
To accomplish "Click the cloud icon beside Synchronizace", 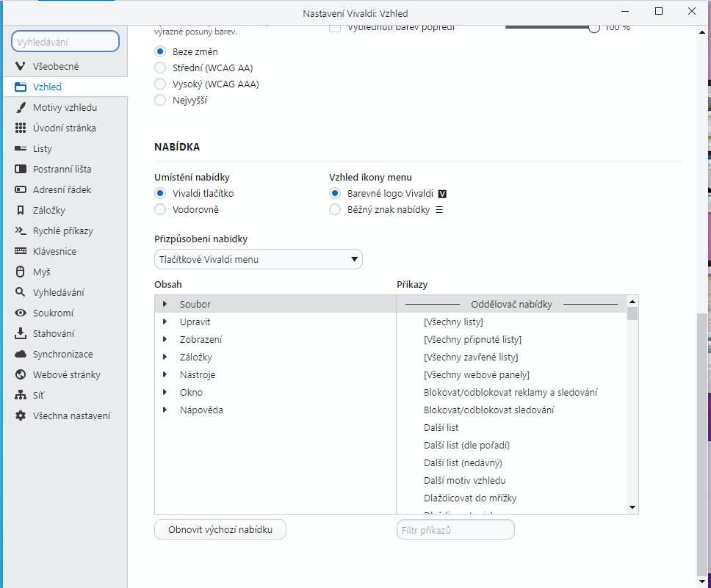I will pyautogui.click(x=21, y=354).
